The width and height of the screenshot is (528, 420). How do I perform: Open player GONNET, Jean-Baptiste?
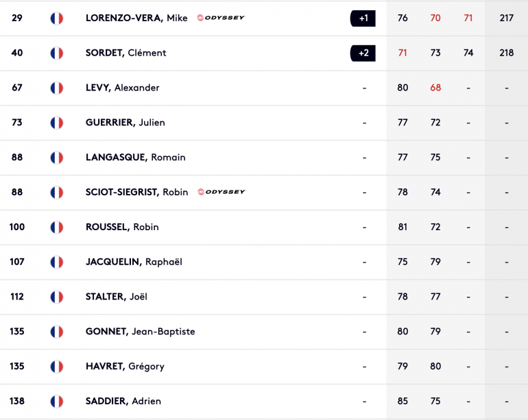tap(141, 332)
